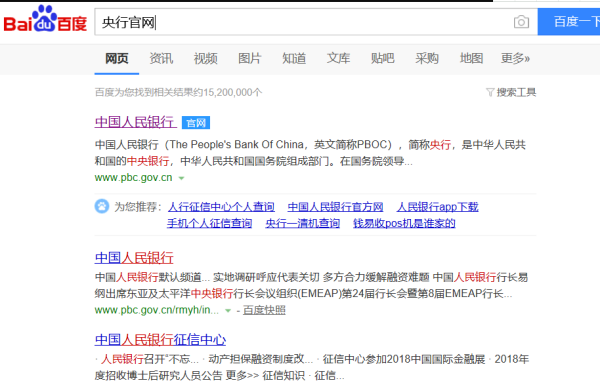Switch to the 地图 tab

click(471, 59)
